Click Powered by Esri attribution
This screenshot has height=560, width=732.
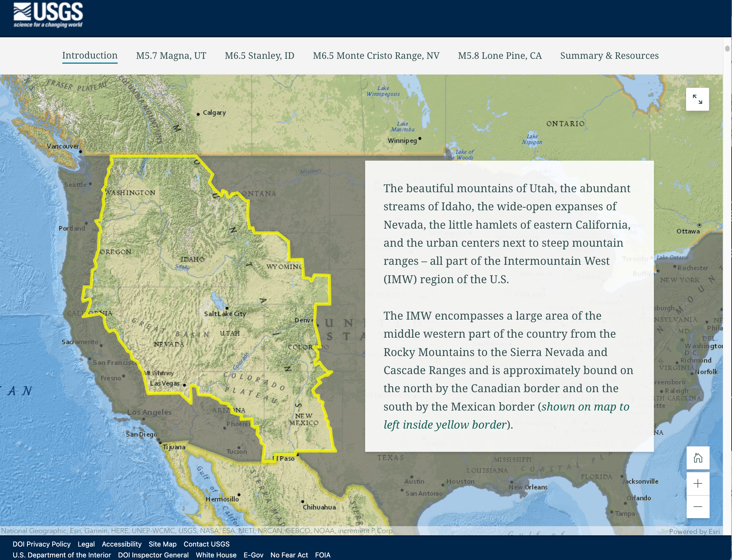tap(694, 531)
